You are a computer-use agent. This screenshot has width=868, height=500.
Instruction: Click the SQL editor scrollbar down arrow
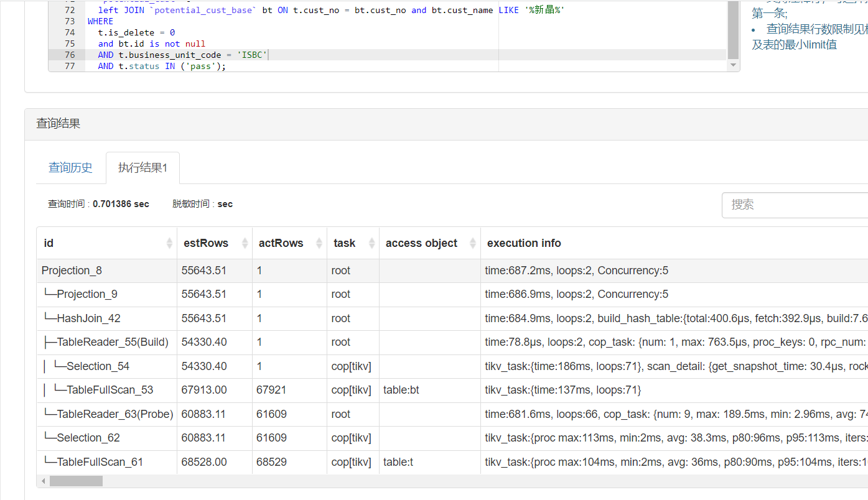tap(733, 65)
